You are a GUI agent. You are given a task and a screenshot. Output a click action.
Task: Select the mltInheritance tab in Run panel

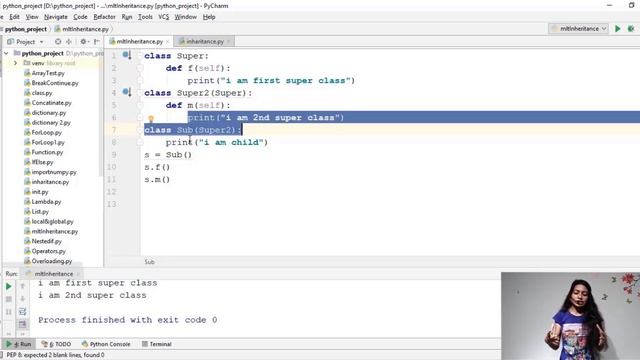pyautogui.click(x=53, y=274)
